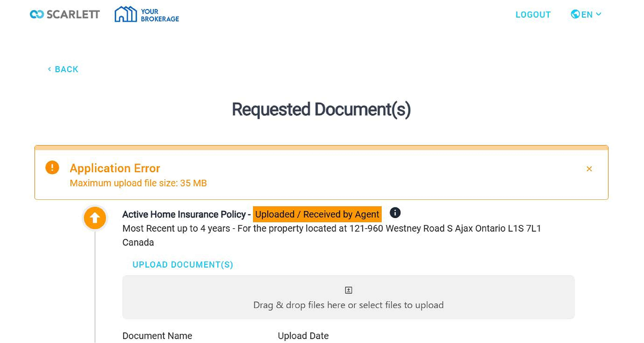Go back using the BACK link

click(x=66, y=69)
